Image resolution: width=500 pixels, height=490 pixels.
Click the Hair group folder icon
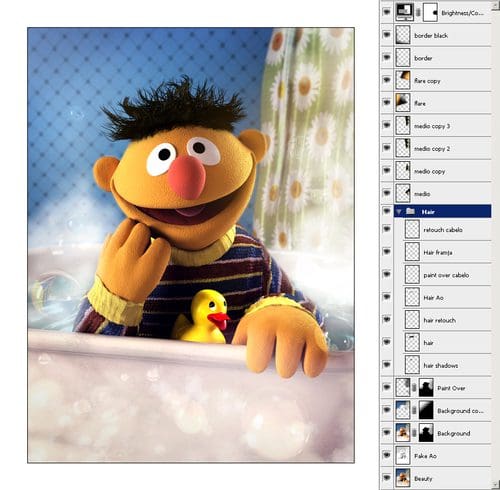click(x=411, y=211)
